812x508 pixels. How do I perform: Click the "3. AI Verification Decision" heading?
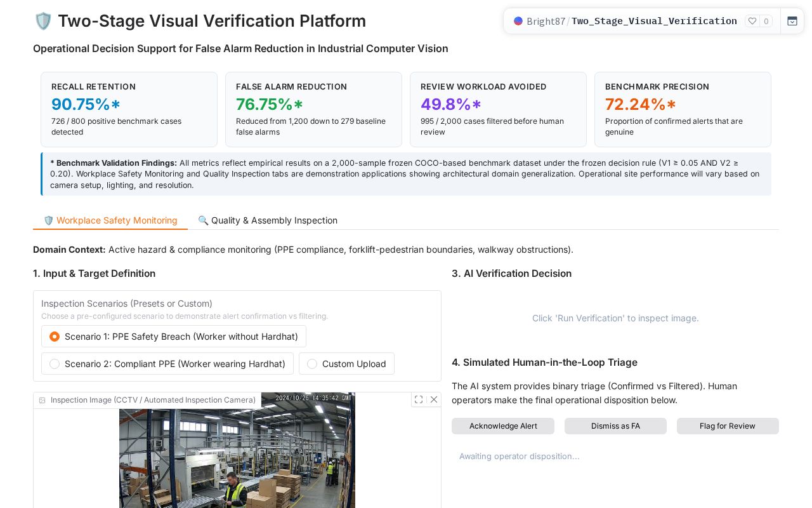pos(511,273)
